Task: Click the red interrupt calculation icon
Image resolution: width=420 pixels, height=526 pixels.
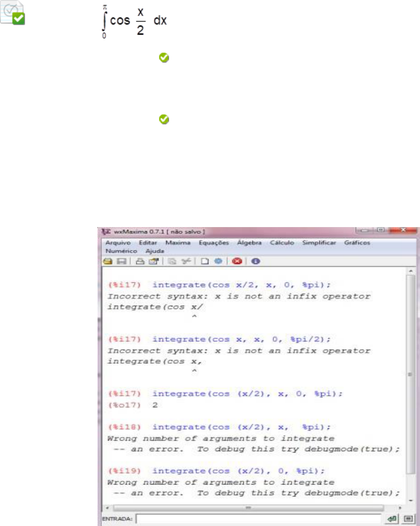Action: point(236,261)
